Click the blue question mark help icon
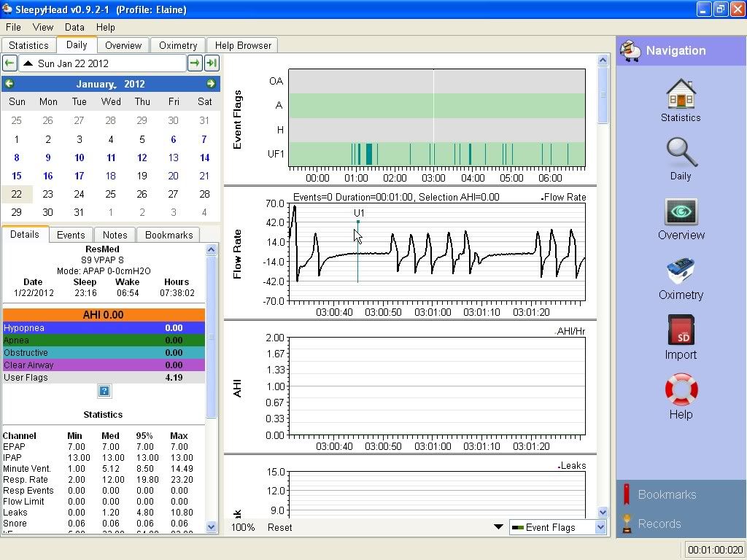This screenshot has width=747, height=560. [104, 392]
